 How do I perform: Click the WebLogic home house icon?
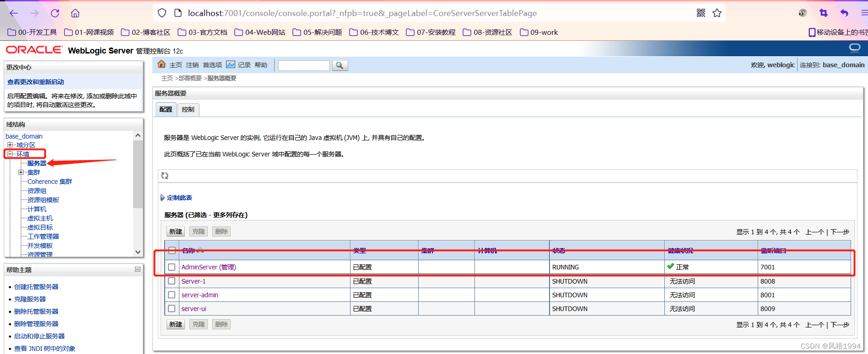point(162,64)
